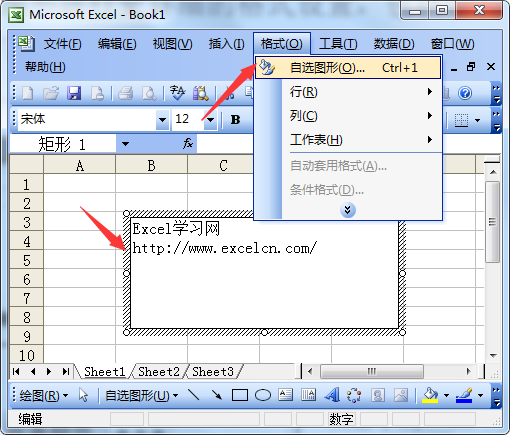Click the Print icon
The image size is (510, 435).
[126, 93]
